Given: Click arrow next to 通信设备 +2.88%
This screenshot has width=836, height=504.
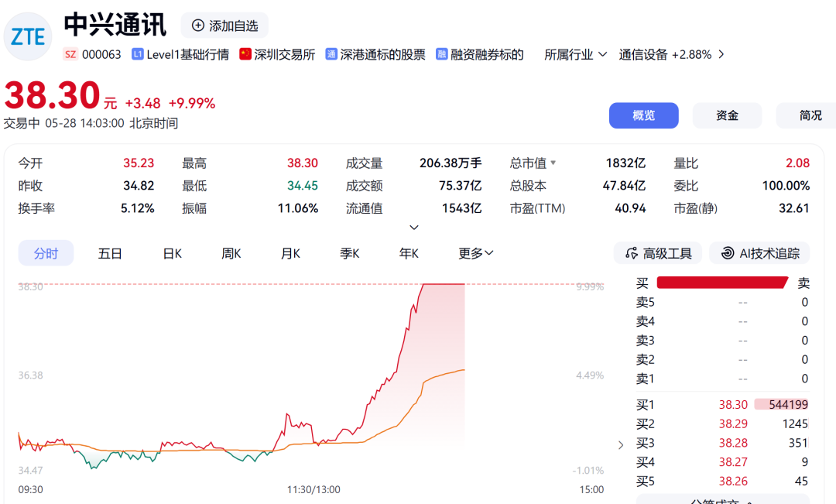Looking at the screenshot, I should click(721, 54).
